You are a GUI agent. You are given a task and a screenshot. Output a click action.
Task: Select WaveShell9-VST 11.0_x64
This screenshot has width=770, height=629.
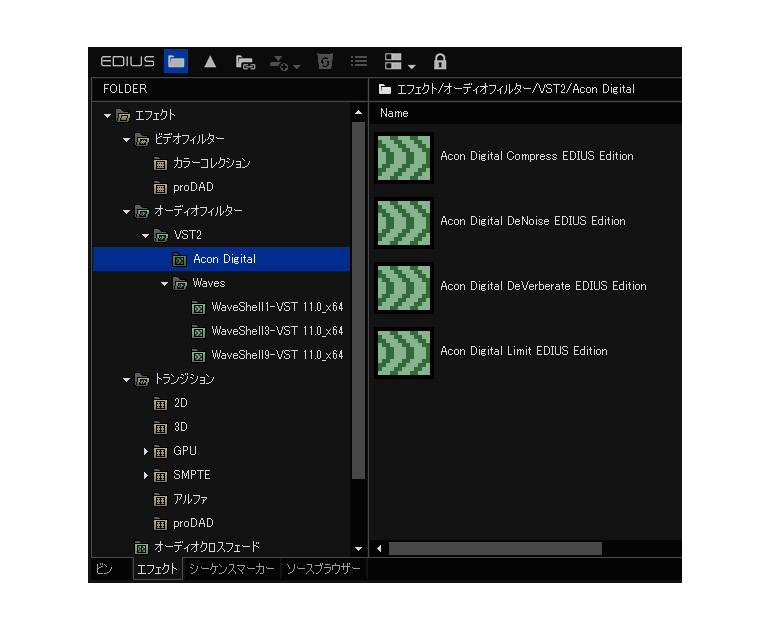point(277,355)
